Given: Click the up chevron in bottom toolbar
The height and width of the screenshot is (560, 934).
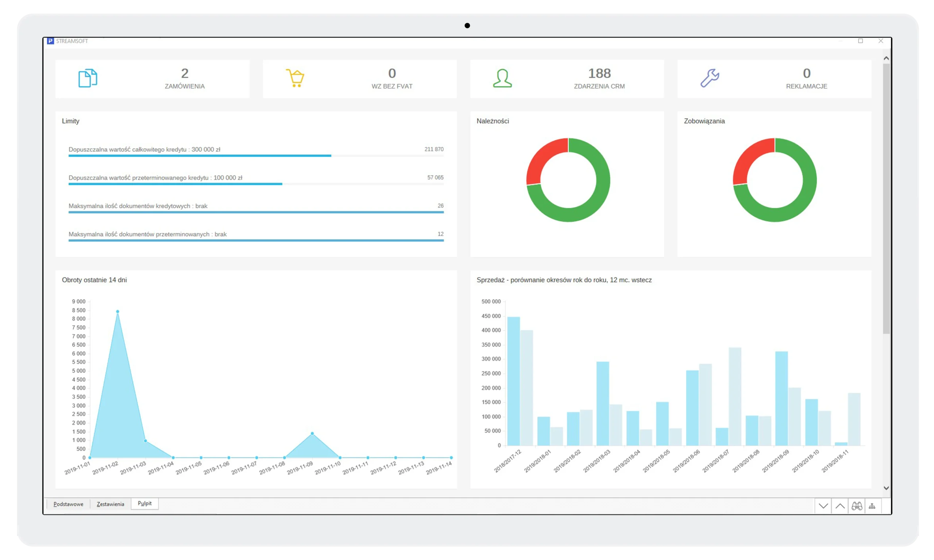Looking at the screenshot, I should tap(840, 506).
